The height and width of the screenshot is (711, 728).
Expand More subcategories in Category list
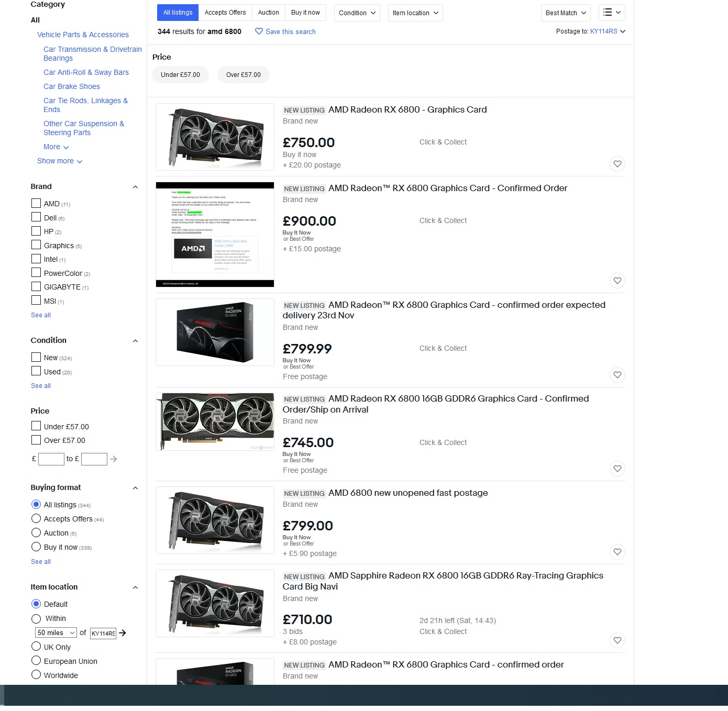tap(56, 147)
